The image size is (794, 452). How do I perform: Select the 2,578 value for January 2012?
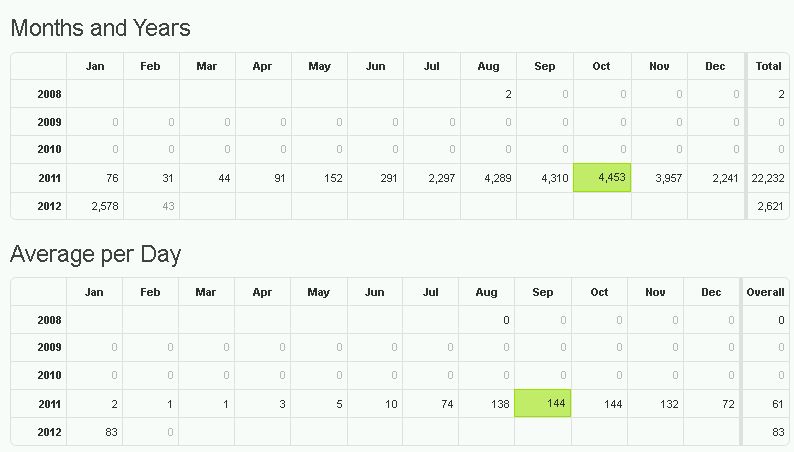tap(95, 206)
